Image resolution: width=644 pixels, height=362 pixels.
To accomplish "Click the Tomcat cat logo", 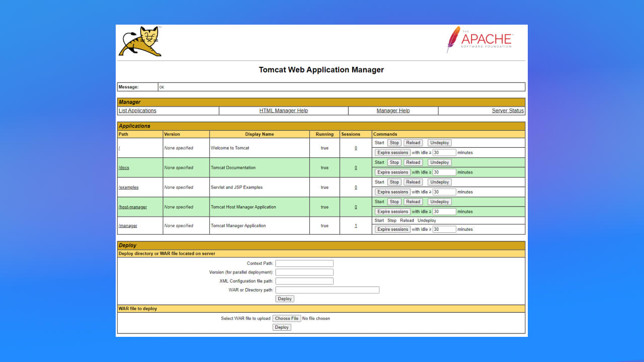I will click(140, 41).
